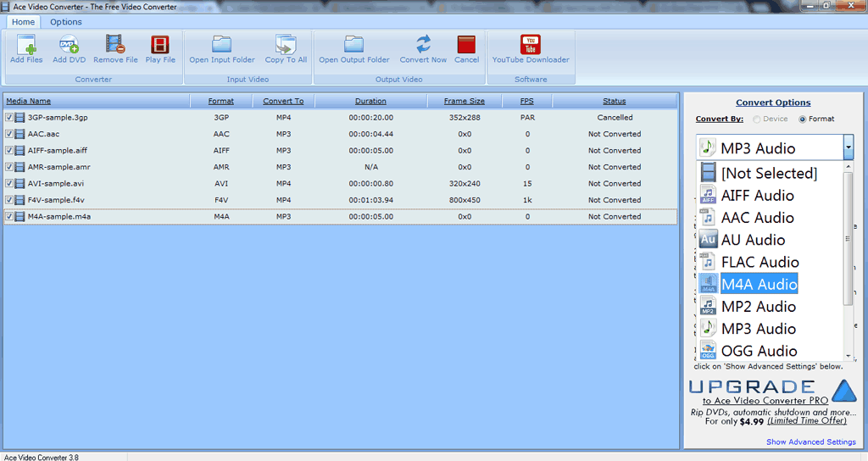Click the AAC Audio format icon
The image size is (868, 461).
click(x=708, y=218)
